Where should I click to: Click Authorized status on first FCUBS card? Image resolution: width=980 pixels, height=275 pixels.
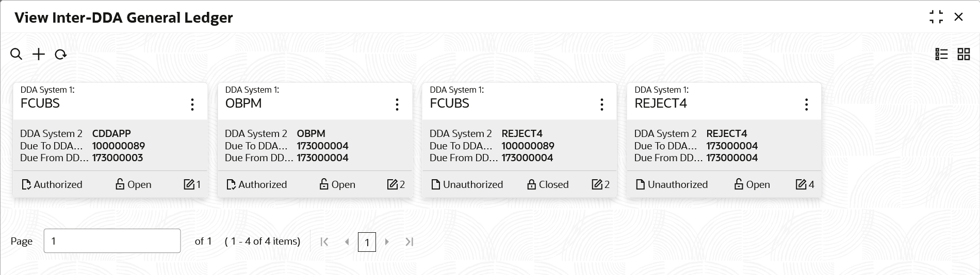52,184
